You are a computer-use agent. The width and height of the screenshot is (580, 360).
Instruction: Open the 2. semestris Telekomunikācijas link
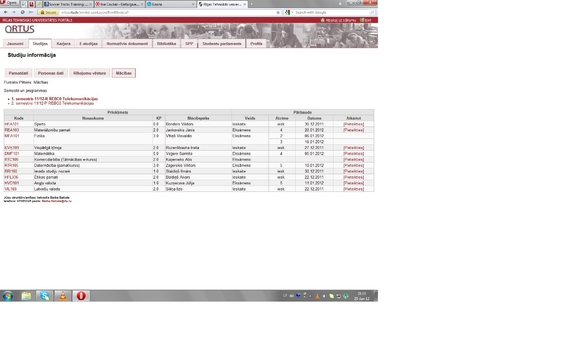(x=53, y=104)
